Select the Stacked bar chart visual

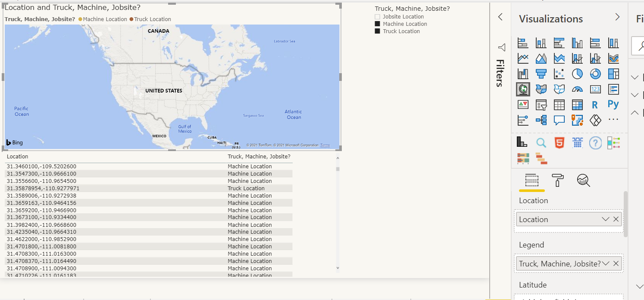[x=523, y=43]
